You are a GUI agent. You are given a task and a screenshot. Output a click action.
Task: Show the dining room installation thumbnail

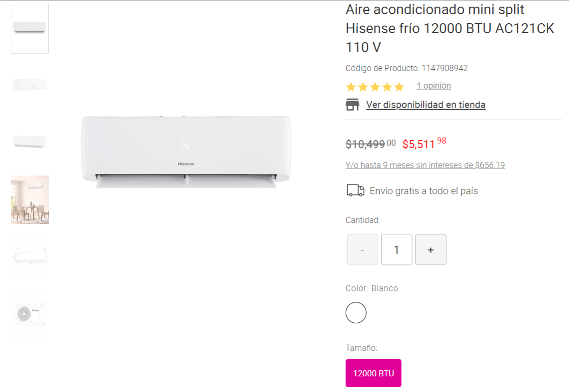point(30,200)
